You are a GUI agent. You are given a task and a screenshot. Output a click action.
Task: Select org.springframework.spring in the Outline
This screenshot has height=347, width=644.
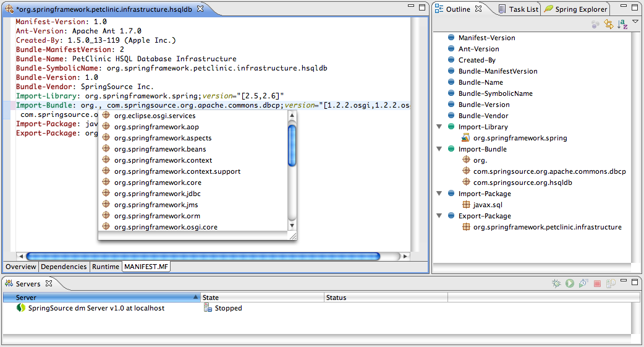pos(520,138)
